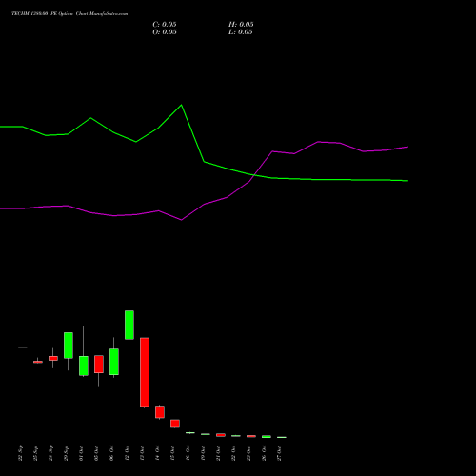
Task: Click the red candle for 15 Oct
Action: (175, 424)
